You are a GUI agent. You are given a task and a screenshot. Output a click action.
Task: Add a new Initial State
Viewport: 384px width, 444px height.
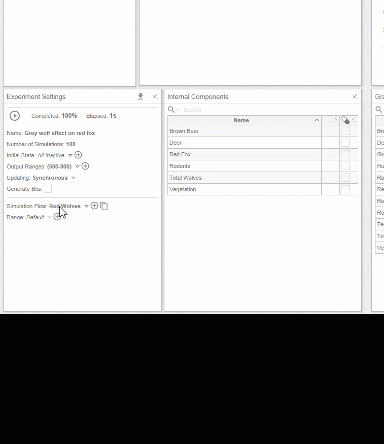coord(78,155)
